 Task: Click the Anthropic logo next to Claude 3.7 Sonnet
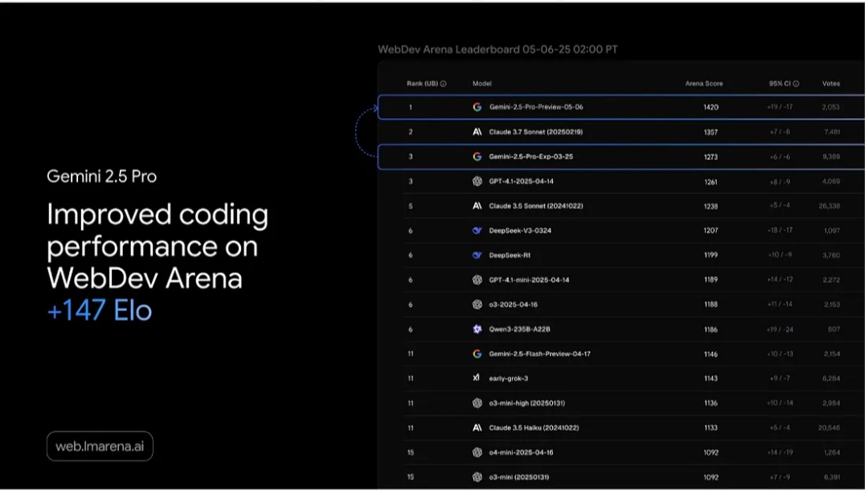(x=477, y=132)
